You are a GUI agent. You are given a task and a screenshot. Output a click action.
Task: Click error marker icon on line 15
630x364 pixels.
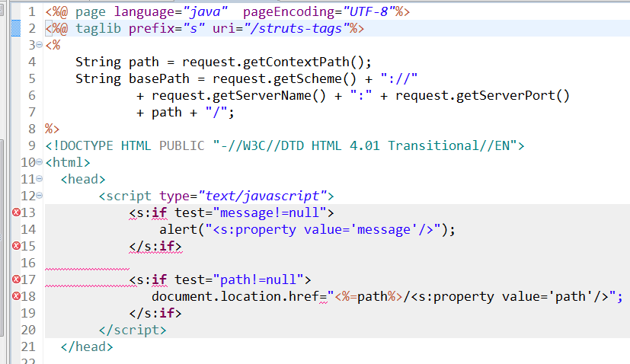17,245
